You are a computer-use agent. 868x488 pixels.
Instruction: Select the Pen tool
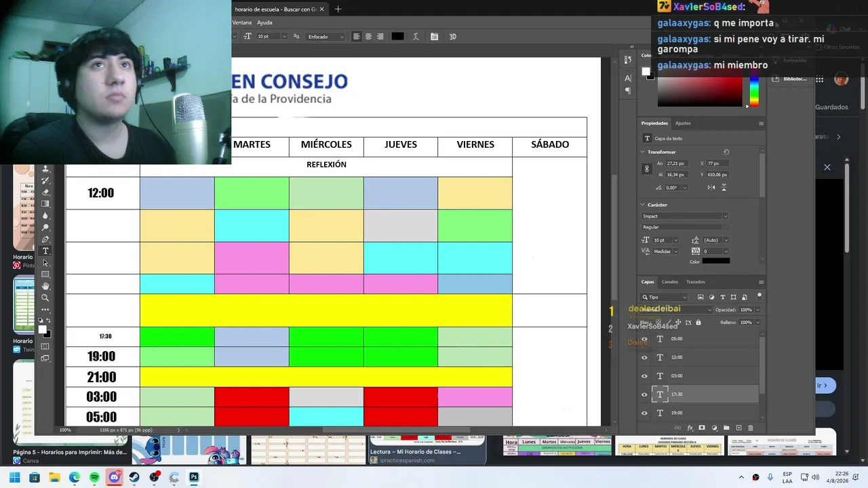(x=46, y=239)
